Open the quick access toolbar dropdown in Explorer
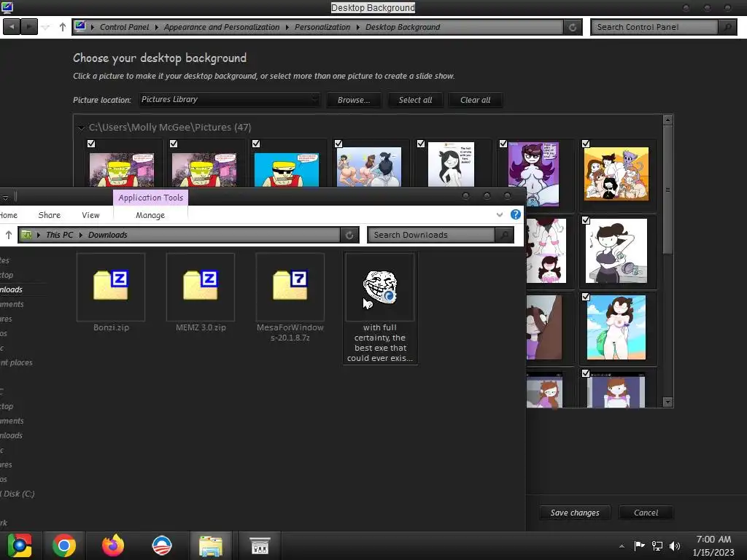Viewport: 747px width, 560px height. (5, 197)
